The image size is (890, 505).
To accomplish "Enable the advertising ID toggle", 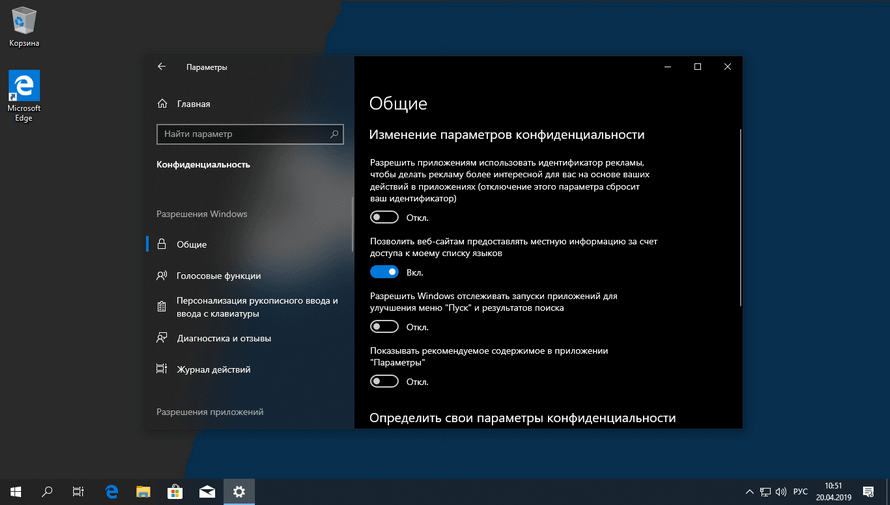I will tap(384, 217).
